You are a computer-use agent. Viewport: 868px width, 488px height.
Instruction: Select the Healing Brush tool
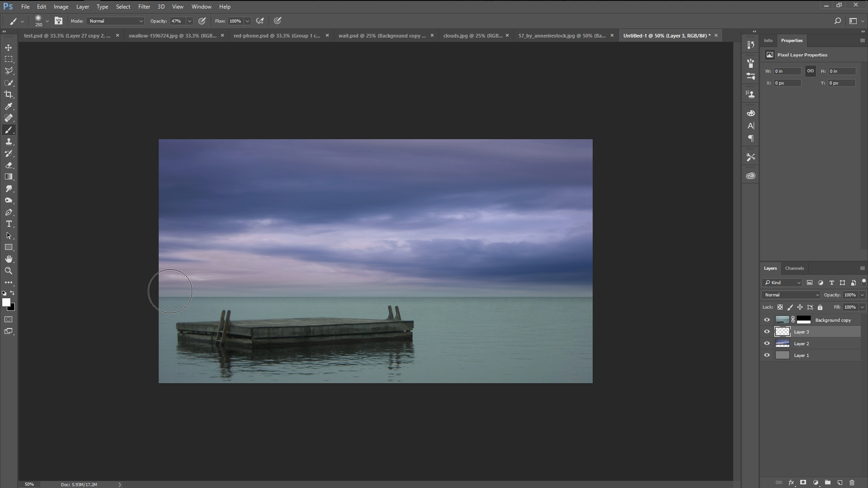tap(9, 118)
